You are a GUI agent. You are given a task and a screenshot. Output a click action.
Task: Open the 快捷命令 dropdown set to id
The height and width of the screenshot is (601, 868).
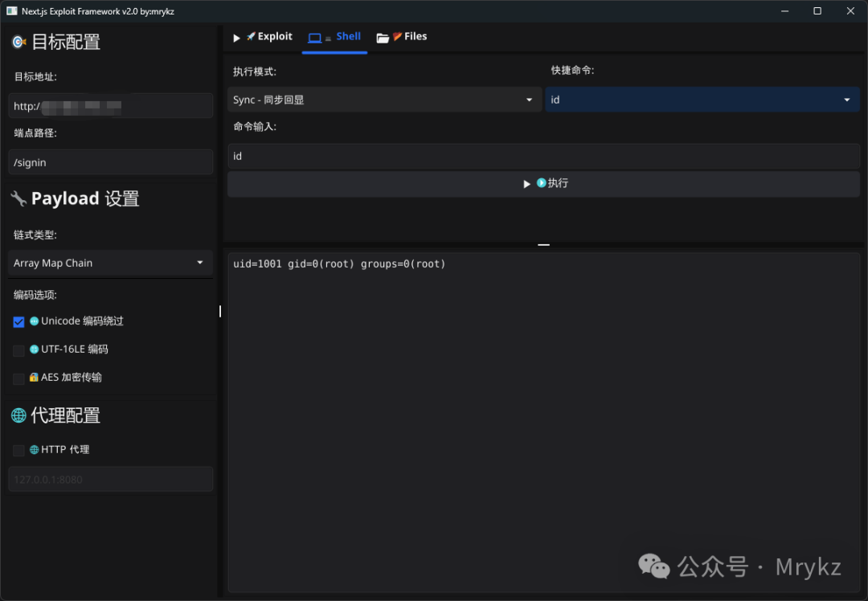[x=702, y=99]
